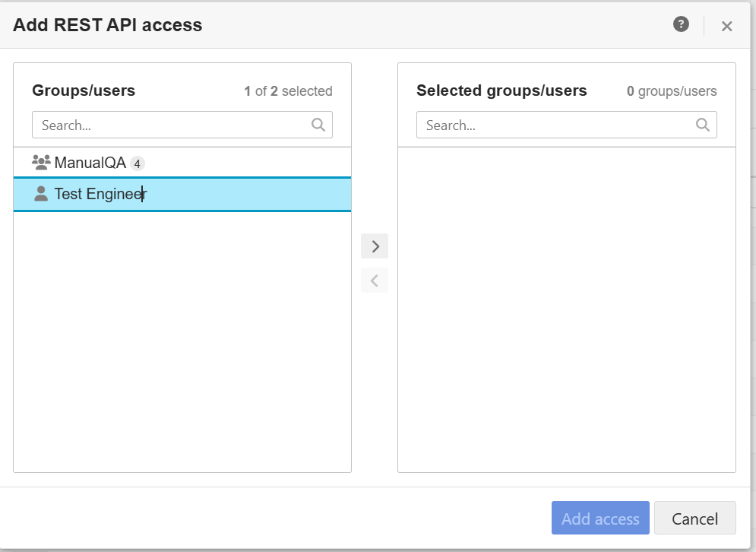Open the help question mark icon
The image size is (756, 552).
click(x=681, y=24)
